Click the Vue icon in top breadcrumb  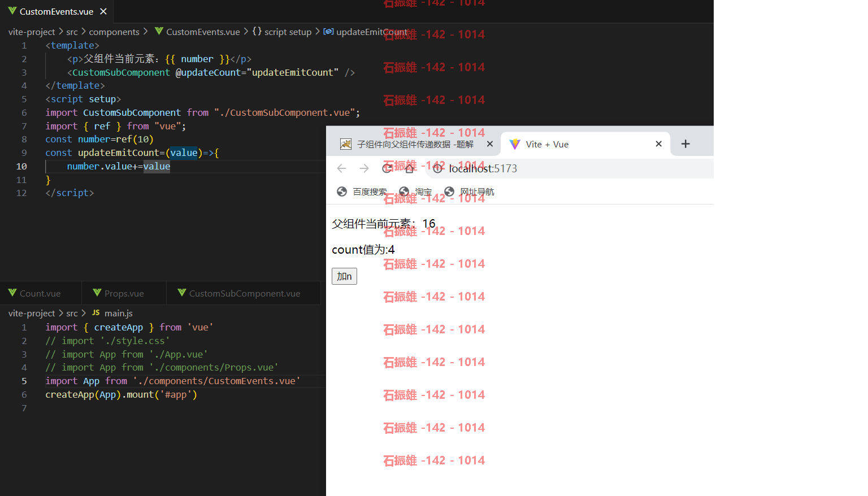tap(159, 31)
